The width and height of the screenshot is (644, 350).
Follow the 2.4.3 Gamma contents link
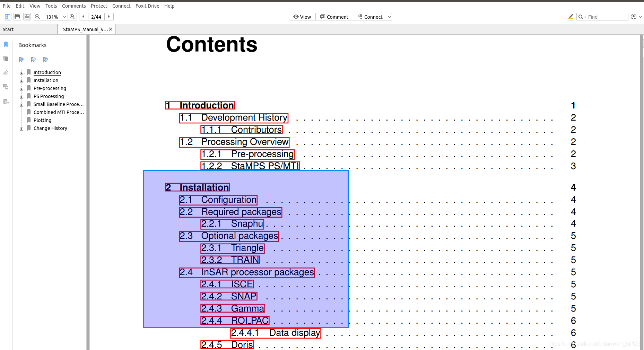point(233,308)
